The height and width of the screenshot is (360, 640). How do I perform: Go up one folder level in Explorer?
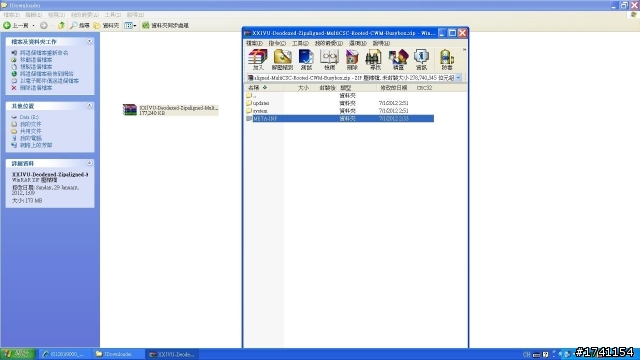click(61, 25)
